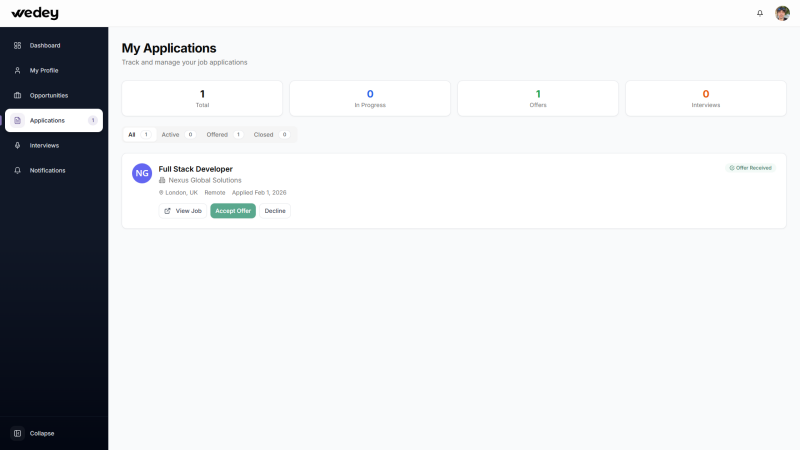Open the user avatar profile menu

point(782,13)
